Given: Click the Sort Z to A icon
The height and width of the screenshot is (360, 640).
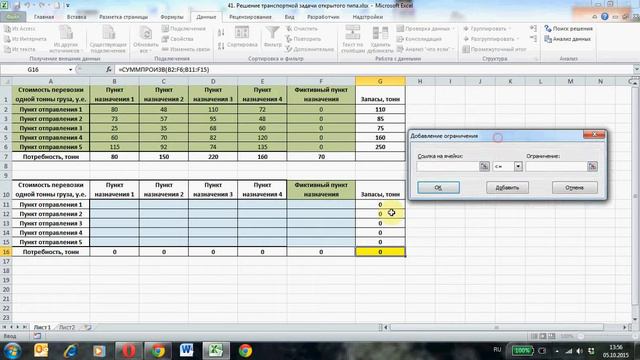Looking at the screenshot, I should (221, 46).
